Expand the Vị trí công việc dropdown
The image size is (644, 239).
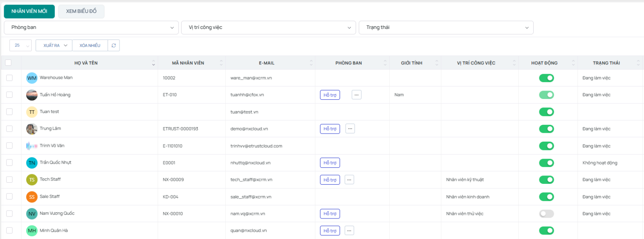(268, 27)
